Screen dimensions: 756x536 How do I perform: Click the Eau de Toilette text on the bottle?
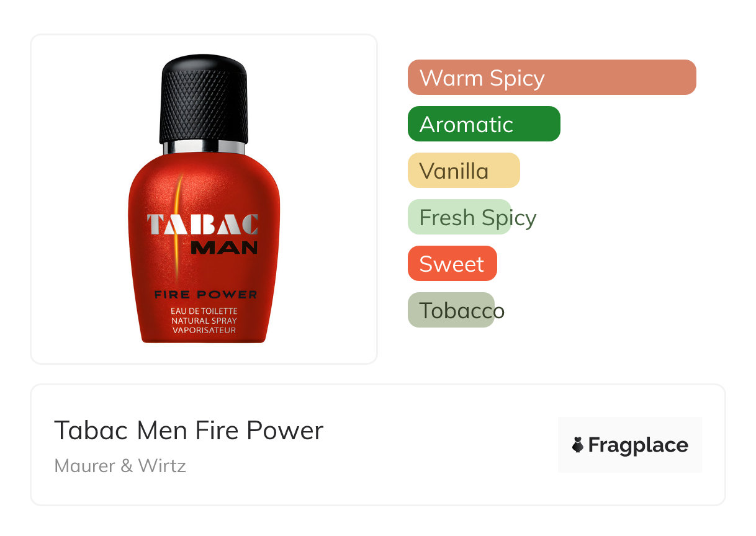204,311
